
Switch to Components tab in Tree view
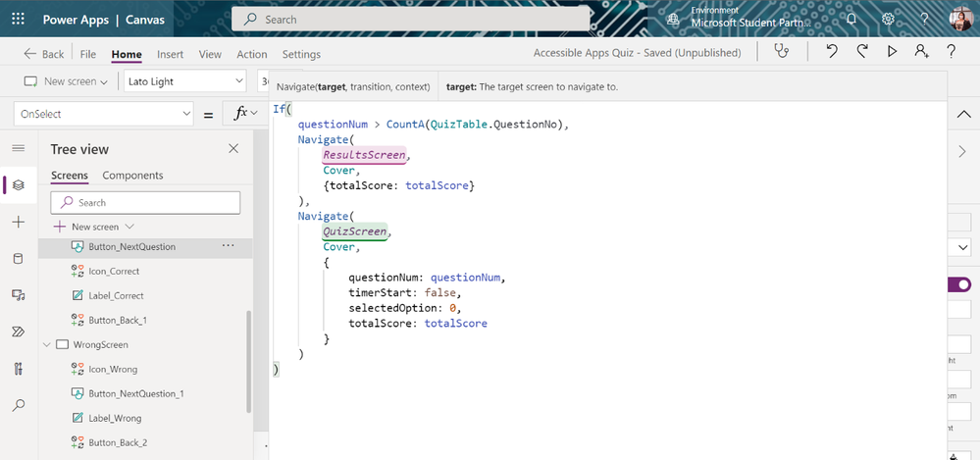(132, 176)
